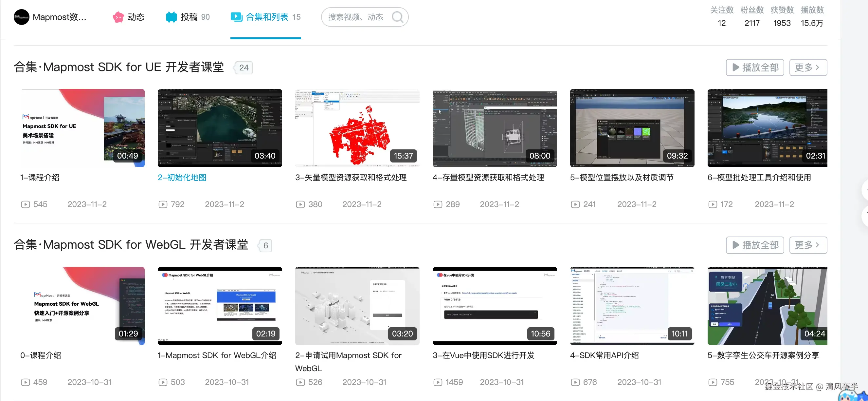Click the Mapmost profile avatar
This screenshot has height=401, width=868.
[x=21, y=17]
